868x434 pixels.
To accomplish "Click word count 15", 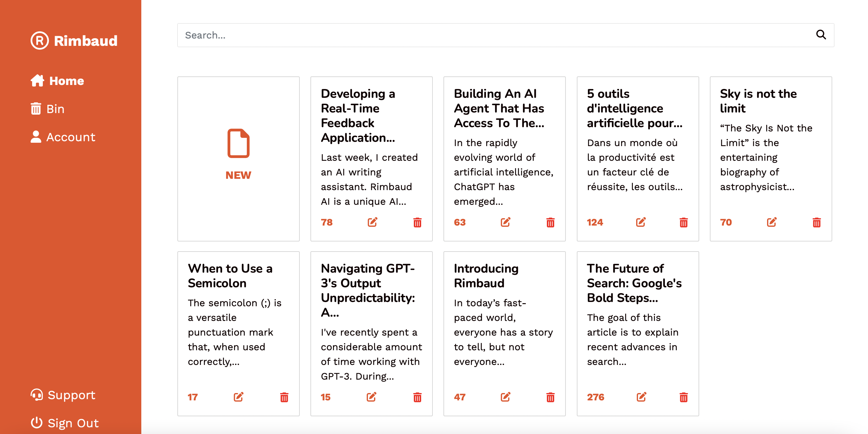I will [x=325, y=397].
